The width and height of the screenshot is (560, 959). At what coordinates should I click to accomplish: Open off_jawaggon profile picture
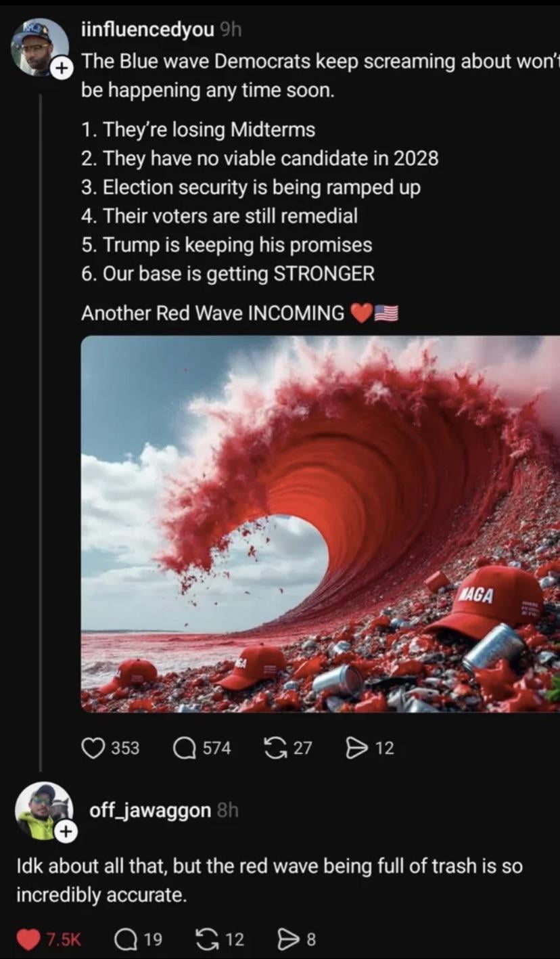pos(43,811)
